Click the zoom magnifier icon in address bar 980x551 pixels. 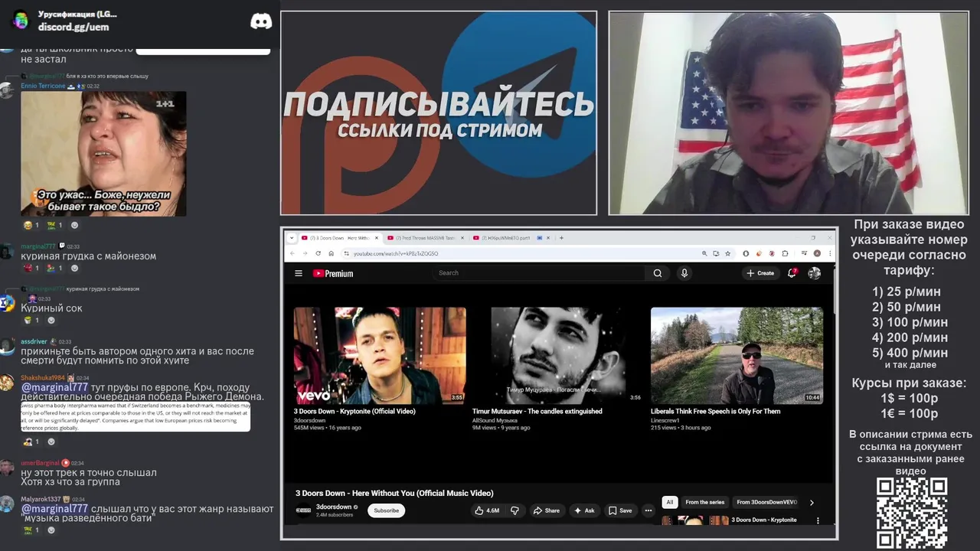click(x=704, y=253)
